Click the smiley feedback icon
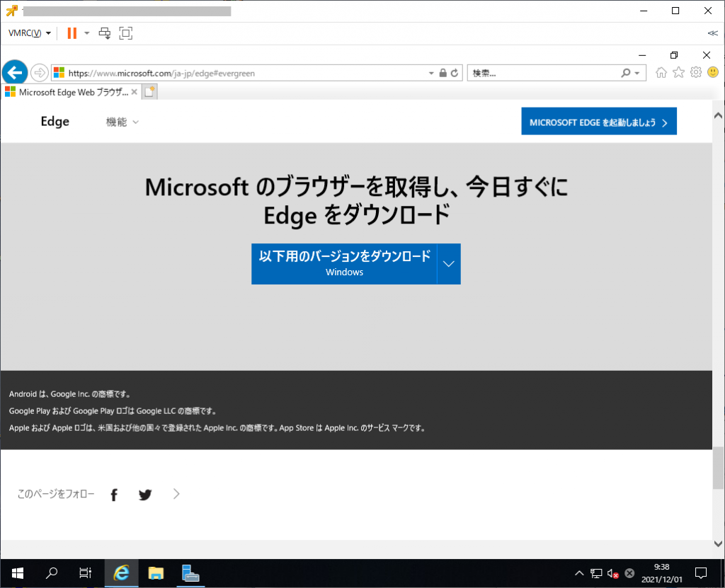 [713, 72]
